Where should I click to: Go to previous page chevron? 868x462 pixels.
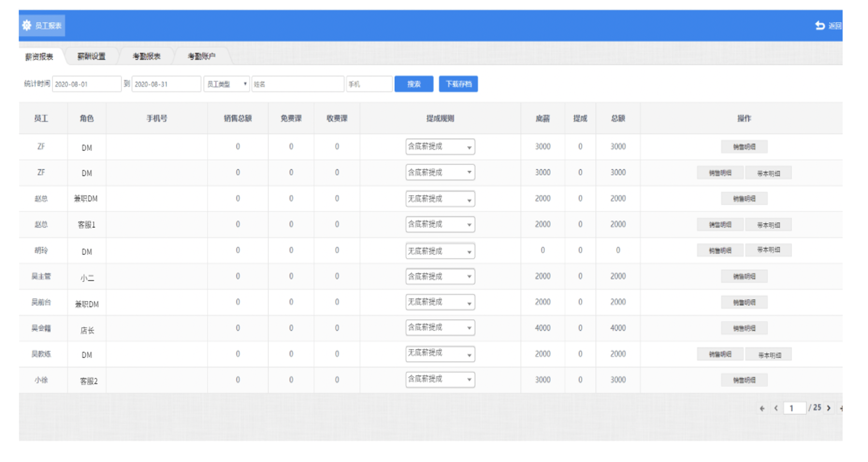776,408
